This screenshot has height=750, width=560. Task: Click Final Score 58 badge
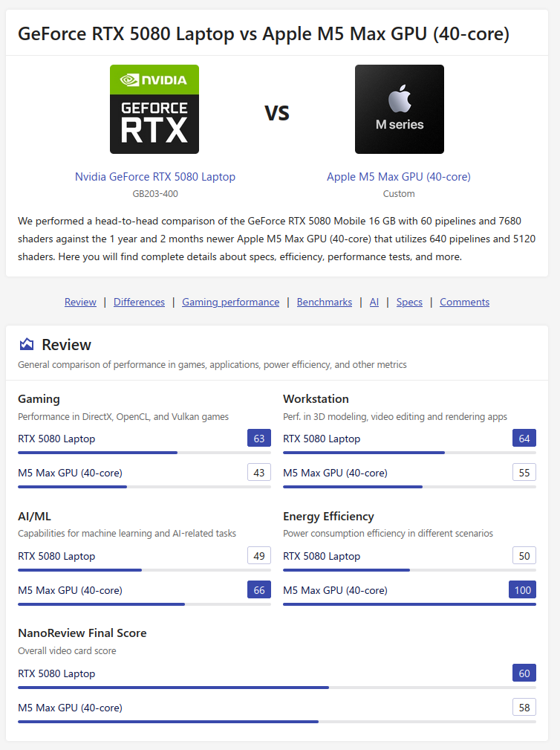click(524, 708)
